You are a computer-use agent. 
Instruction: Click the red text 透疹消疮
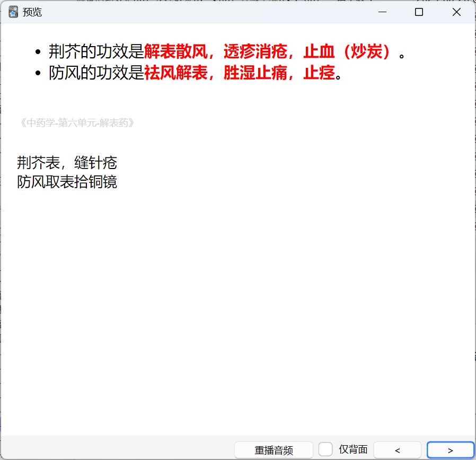pos(255,51)
